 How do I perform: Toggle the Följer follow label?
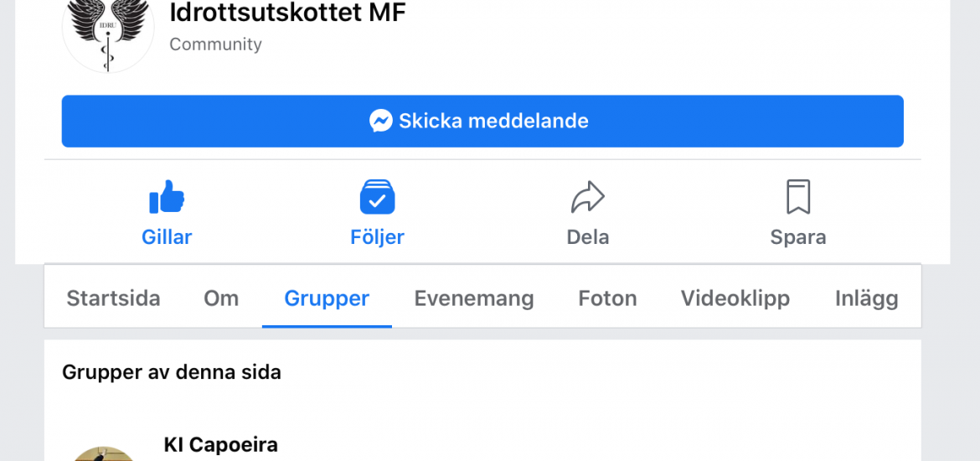tap(377, 237)
